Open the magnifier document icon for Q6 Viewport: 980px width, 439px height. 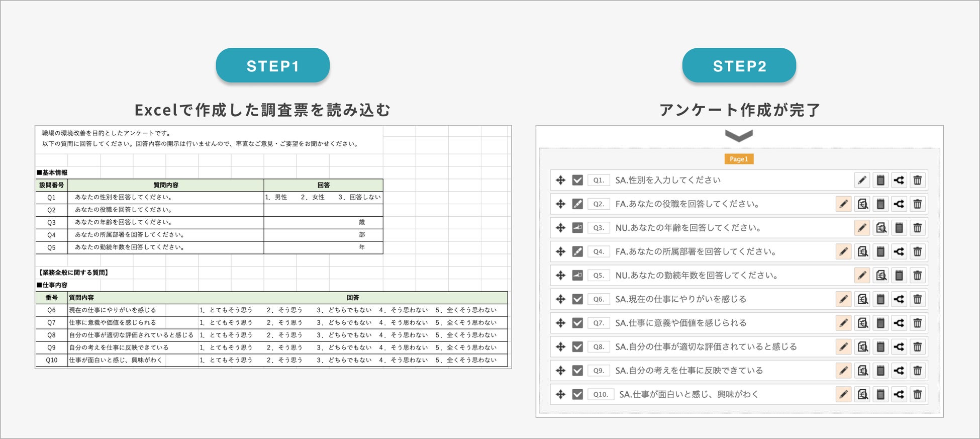coord(862,299)
